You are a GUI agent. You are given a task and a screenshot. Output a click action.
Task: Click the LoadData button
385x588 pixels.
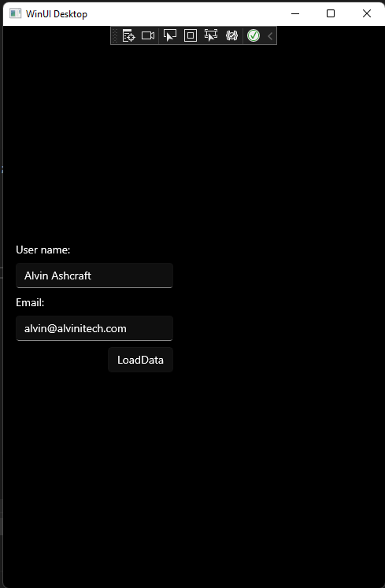tap(140, 360)
